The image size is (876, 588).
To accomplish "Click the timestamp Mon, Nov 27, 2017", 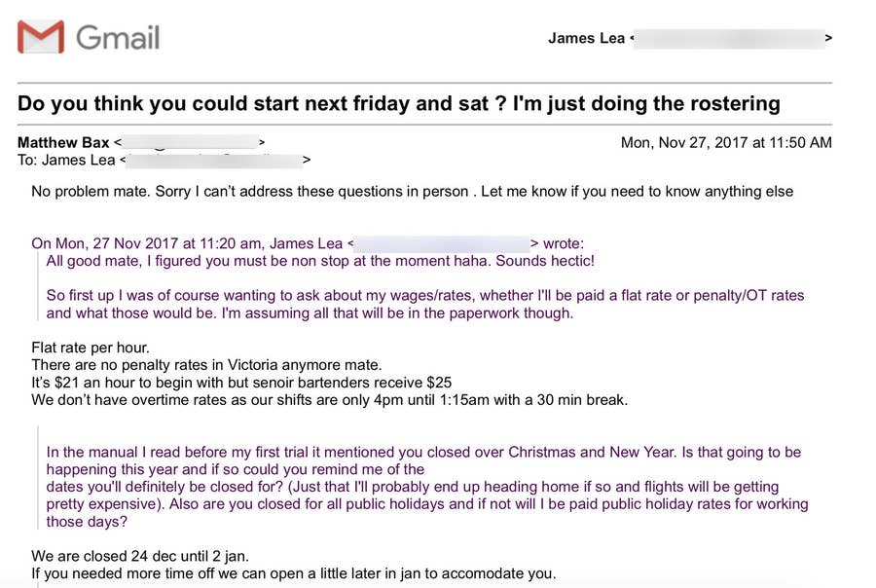I will pyautogui.click(x=726, y=142).
